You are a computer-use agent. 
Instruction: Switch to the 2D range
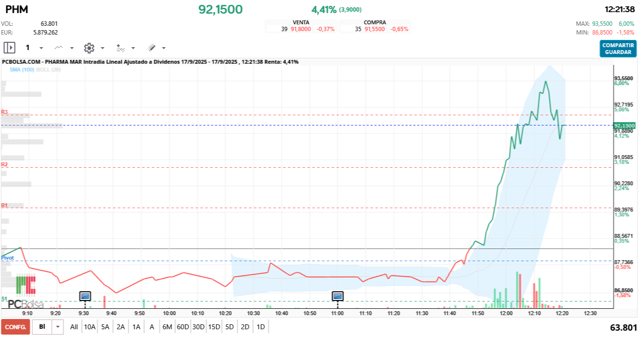(x=245, y=327)
